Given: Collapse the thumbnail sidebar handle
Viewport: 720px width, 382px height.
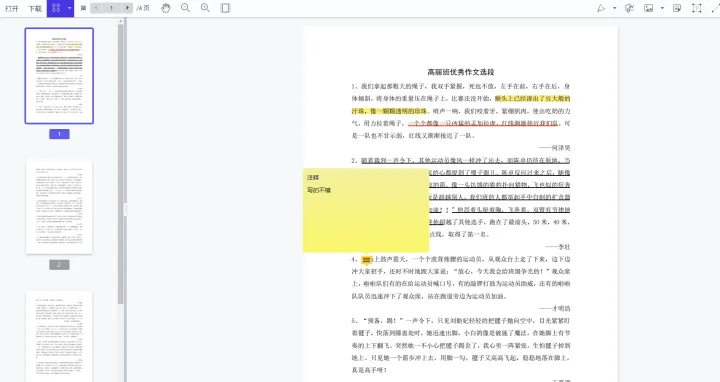Looking at the screenshot, I should 125,210.
